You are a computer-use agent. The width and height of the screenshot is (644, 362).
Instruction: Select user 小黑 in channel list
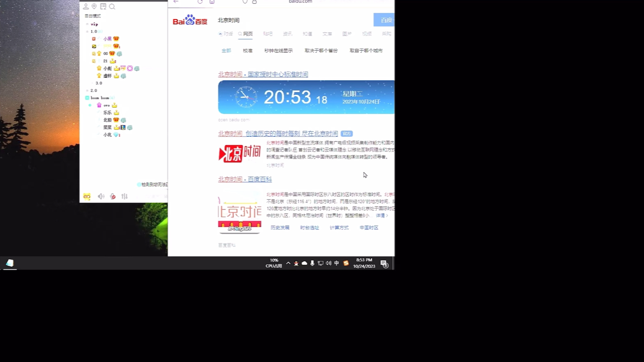click(108, 39)
